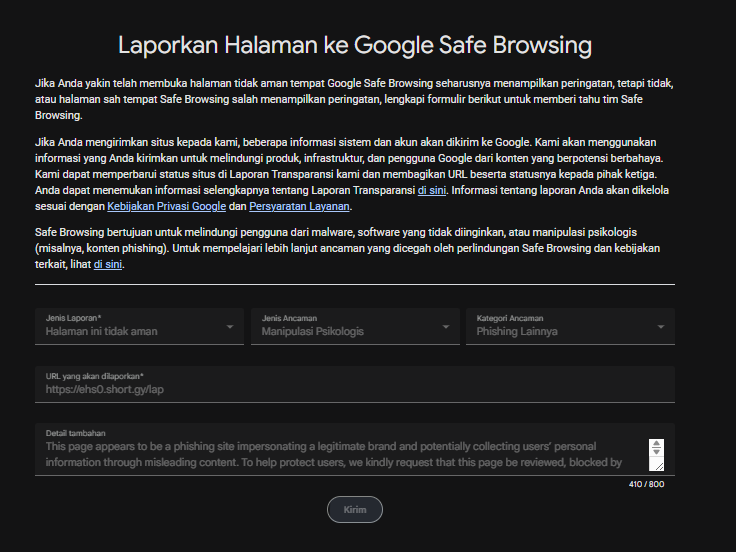The height and width of the screenshot is (552, 736).
Task: Click the up arrow in Detail tambahan scrollbar
Action: click(x=656, y=443)
